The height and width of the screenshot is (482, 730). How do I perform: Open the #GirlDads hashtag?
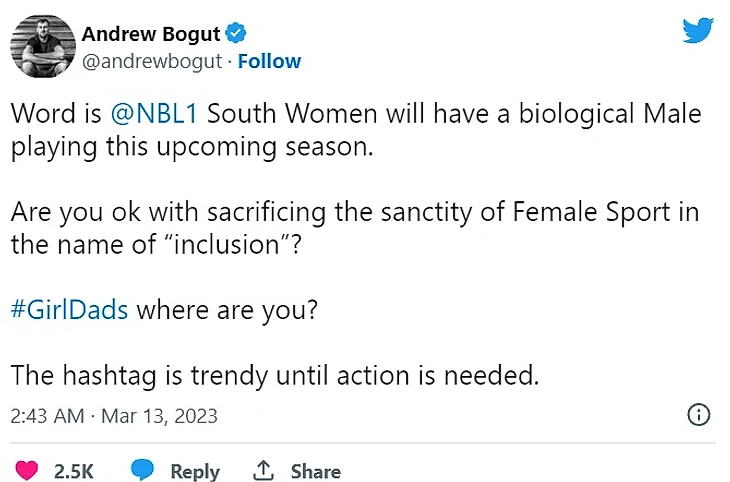click(69, 309)
